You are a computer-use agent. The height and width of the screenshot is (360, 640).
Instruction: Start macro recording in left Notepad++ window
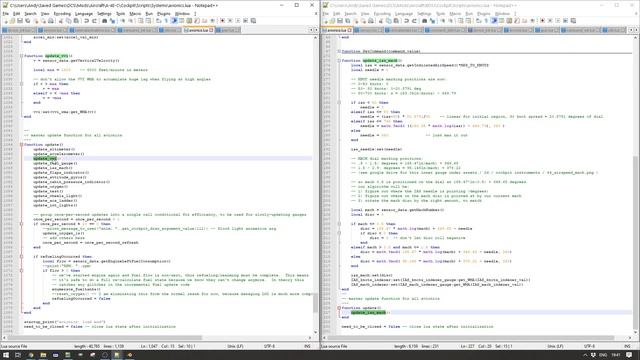tap(222, 20)
